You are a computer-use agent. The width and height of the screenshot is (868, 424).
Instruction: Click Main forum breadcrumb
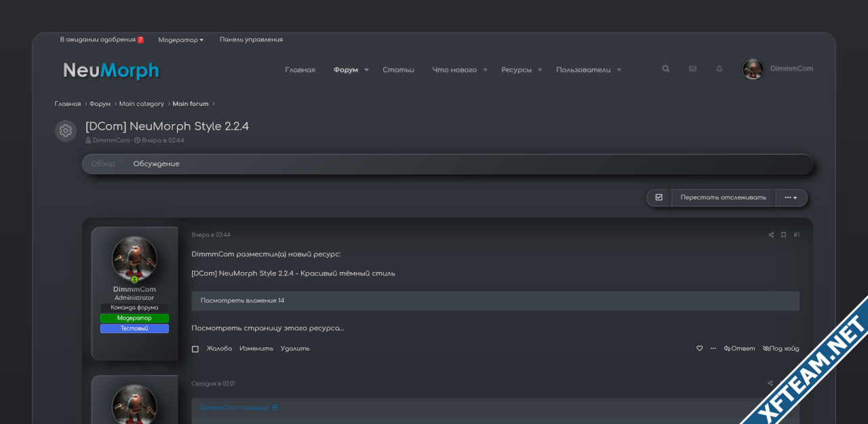coord(191,104)
